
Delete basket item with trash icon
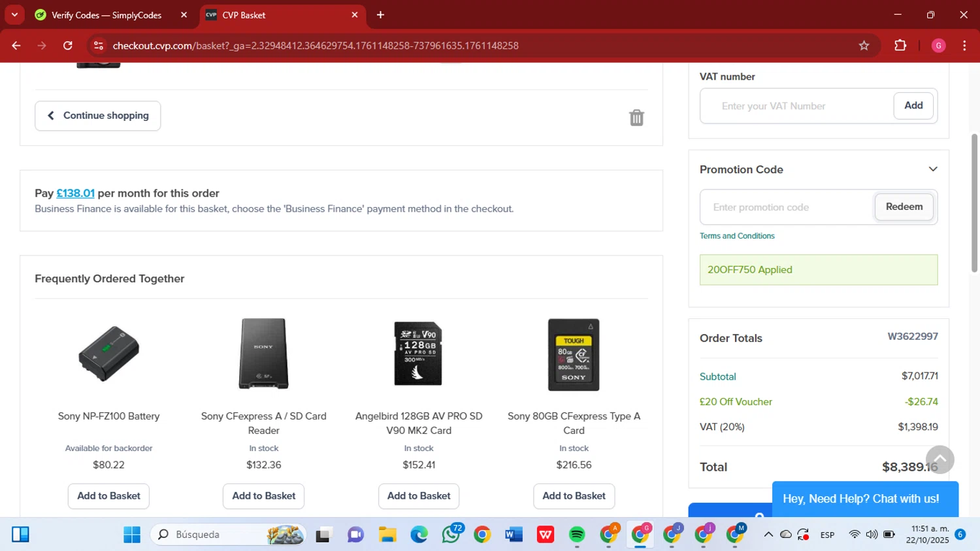point(636,118)
